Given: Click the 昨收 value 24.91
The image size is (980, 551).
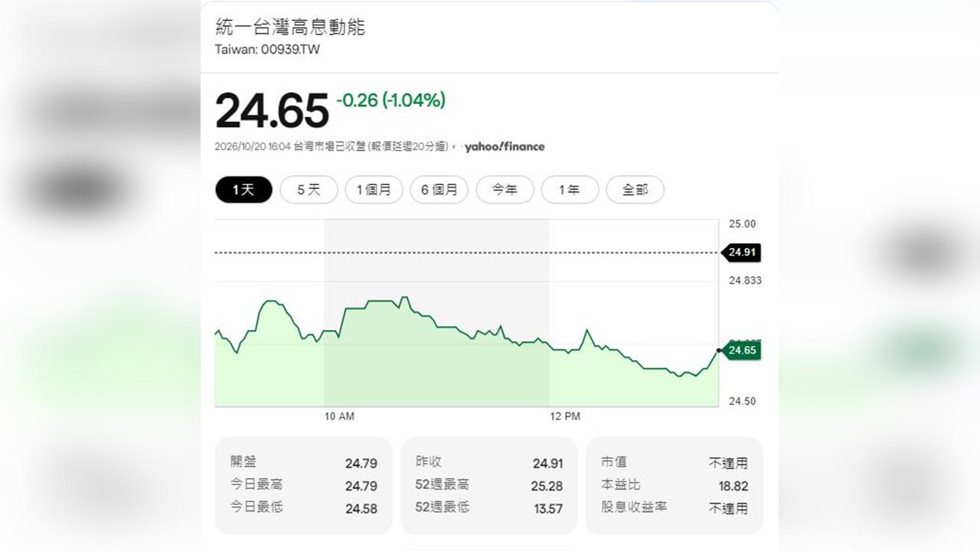Looking at the screenshot, I should coord(547,463).
